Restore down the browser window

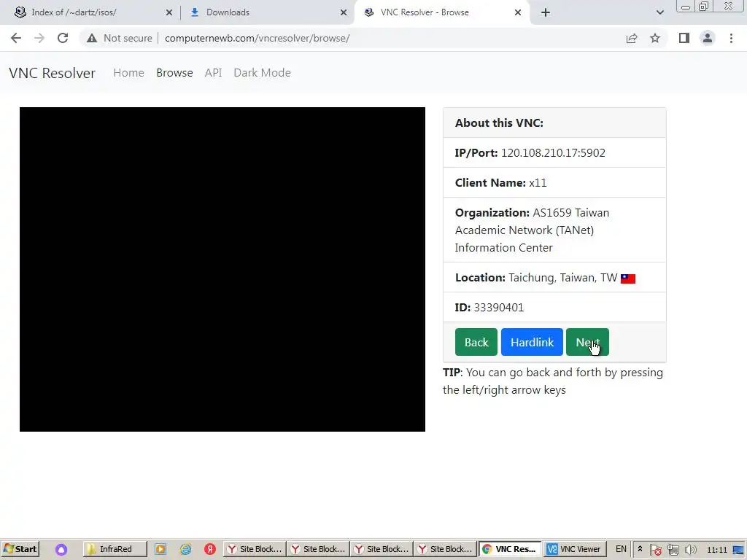pos(704,6)
